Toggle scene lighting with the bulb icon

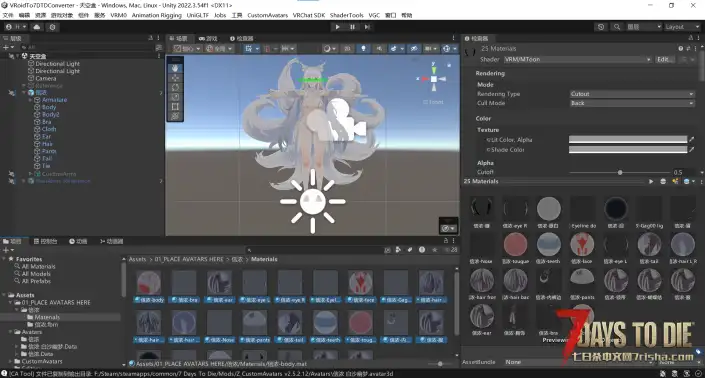coord(363,49)
